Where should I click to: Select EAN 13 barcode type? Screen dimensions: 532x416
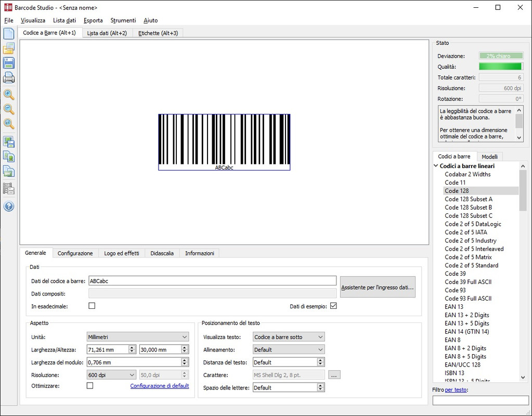pyautogui.click(x=454, y=306)
